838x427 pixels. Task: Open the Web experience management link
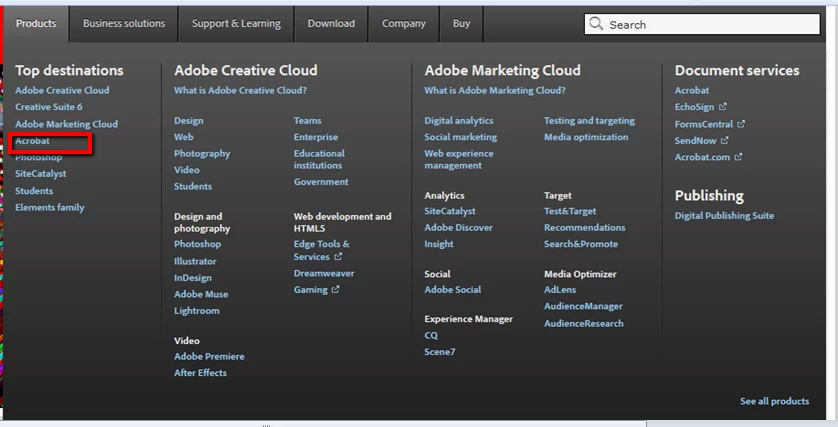(459, 159)
